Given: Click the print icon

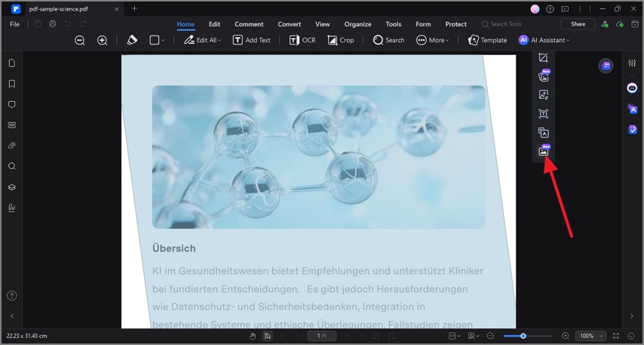Looking at the screenshot, I should [x=53, y=24].
